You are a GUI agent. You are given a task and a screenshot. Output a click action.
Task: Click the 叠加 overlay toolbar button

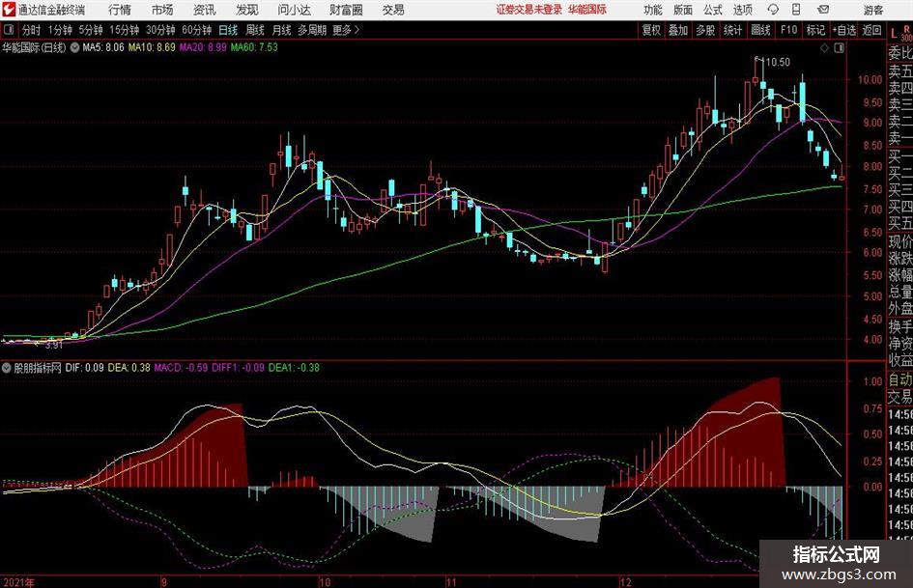click(x=678, y=30)
